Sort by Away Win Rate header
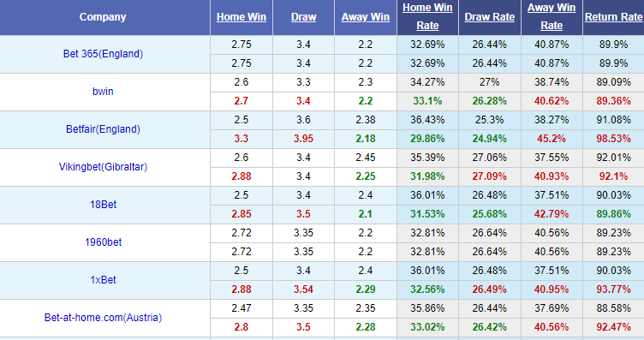The width and height of the screenshot is (644, 340). pyautogui.click(x=552, y=16)
